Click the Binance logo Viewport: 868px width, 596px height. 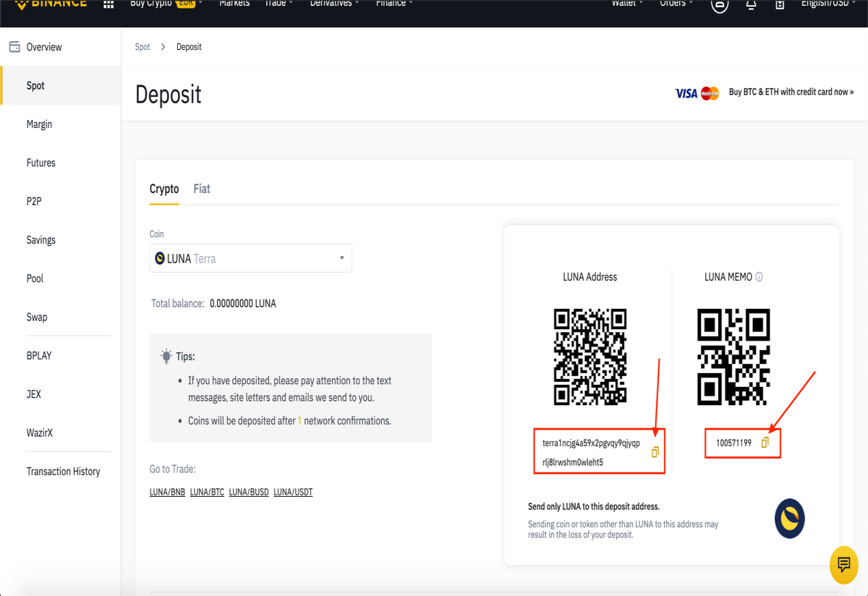(49, 4)
